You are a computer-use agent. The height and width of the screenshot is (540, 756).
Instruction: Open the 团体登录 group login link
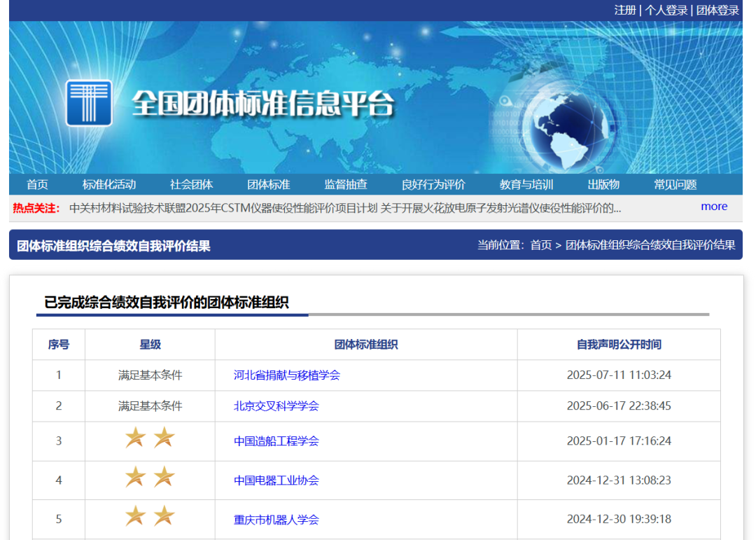tap(717, 10)
